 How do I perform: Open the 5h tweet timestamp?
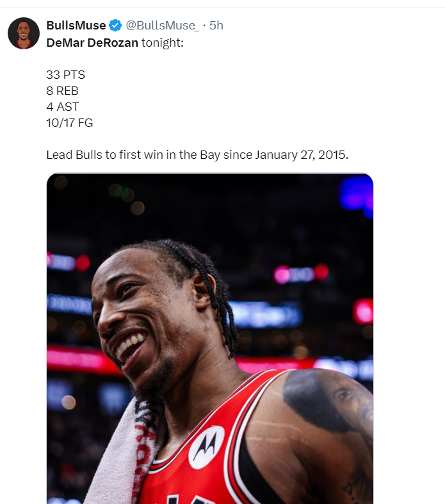pos(216,26)
